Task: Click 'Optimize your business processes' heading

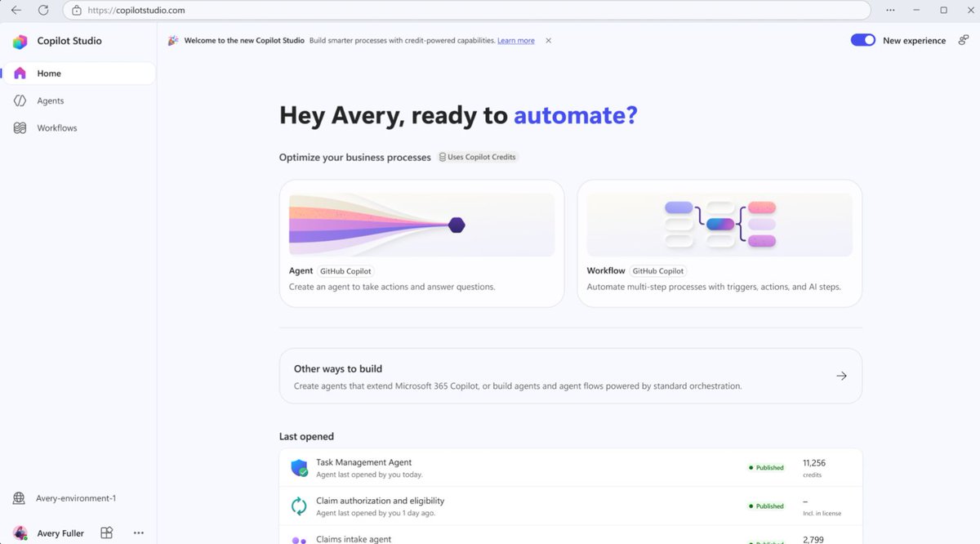Action: coord(355,158)
